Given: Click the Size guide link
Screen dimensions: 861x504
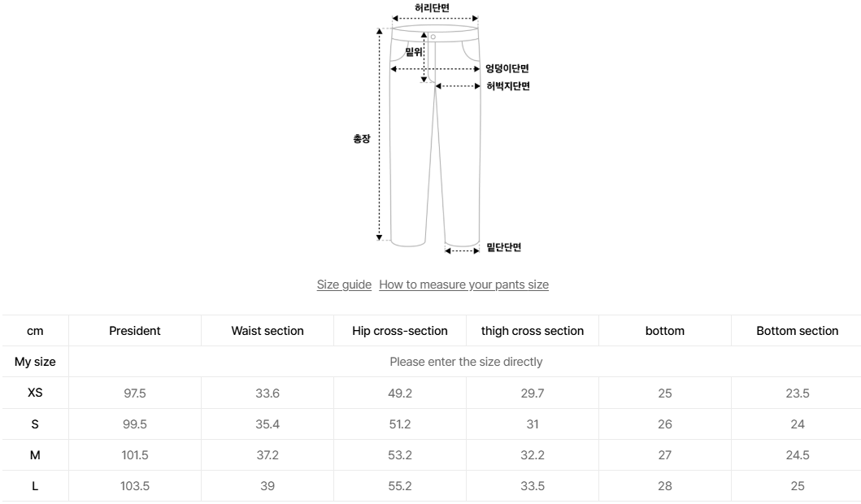Looking at the screenshot, I should tap(344, 285).
